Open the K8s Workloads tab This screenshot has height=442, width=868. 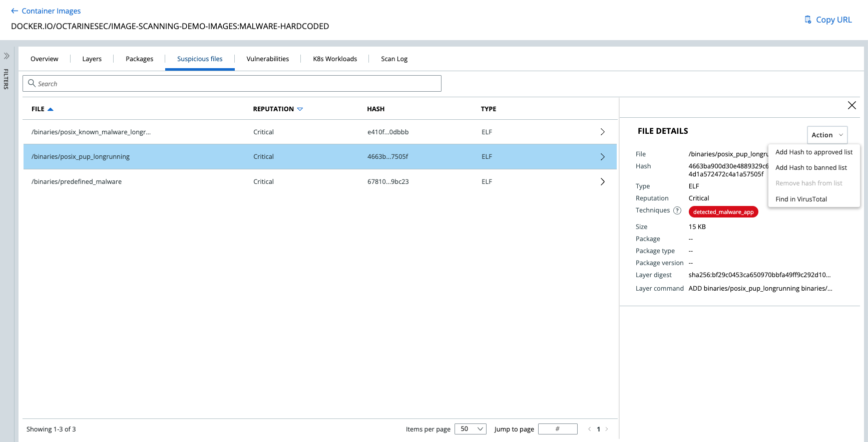pos(335,59)
